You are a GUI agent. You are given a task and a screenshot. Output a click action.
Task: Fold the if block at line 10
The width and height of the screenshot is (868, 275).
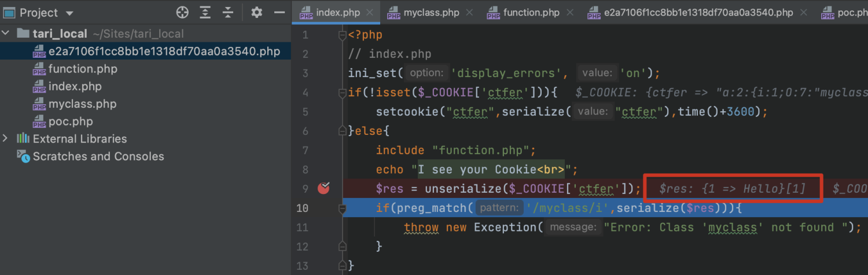(x=342, y=208)
